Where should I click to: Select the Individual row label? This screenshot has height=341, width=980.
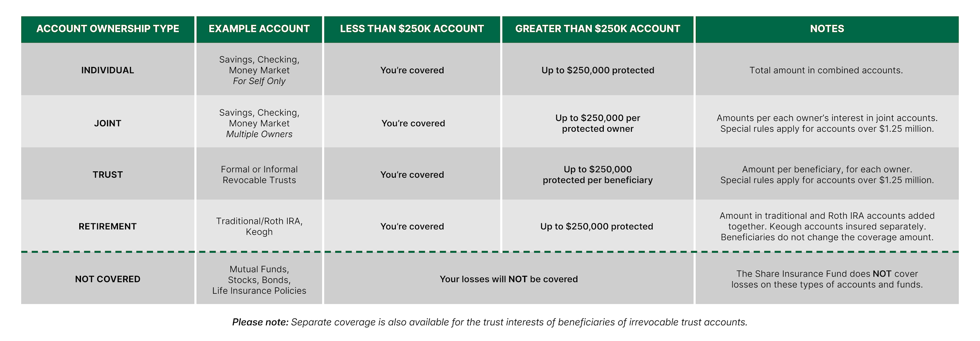(107, 70)
